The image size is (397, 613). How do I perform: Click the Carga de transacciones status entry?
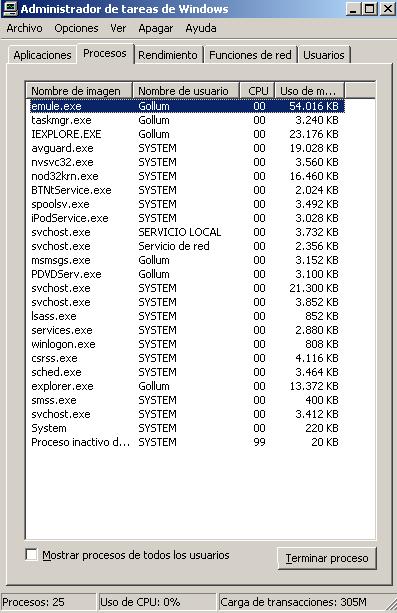click(302, 602)
